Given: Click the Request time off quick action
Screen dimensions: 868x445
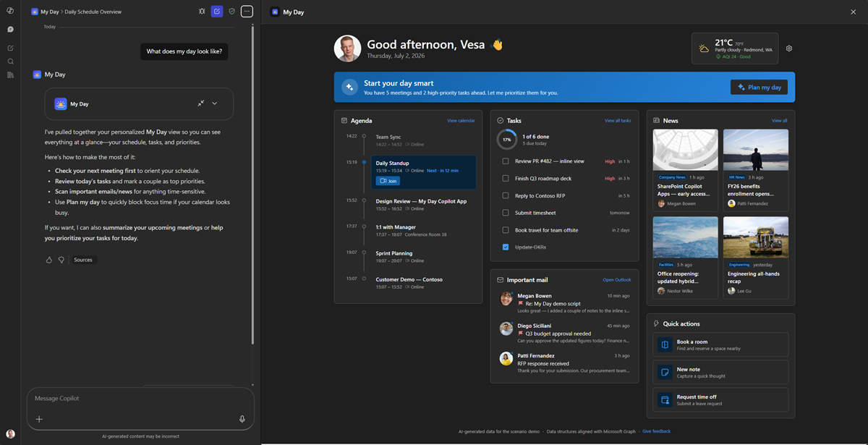Looking at the screenshot, I should (x=721, y=399).
